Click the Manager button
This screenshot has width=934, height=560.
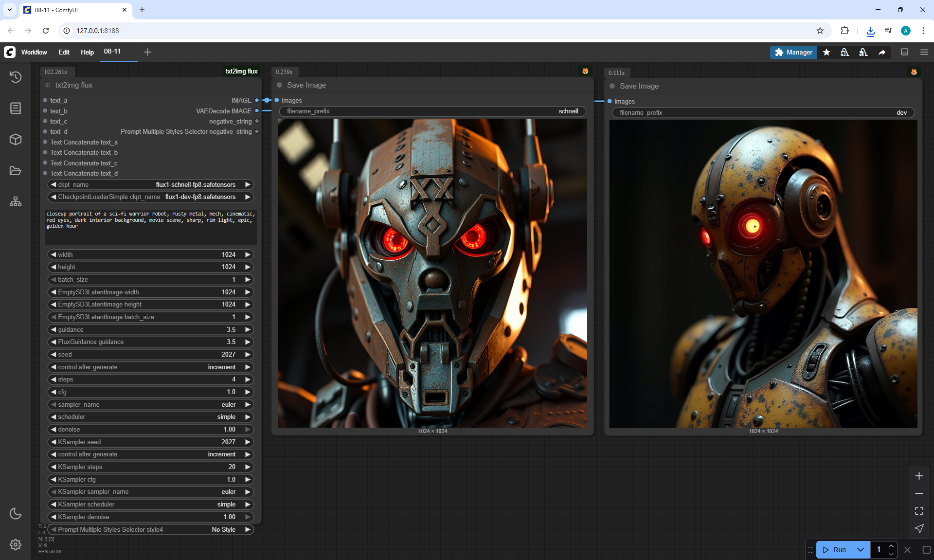tap(793, 52)
